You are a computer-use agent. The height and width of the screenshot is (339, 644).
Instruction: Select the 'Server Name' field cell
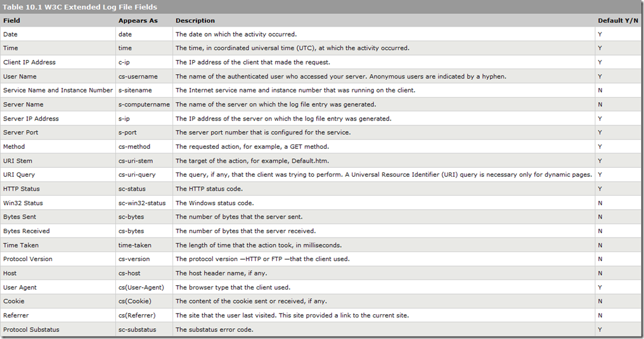[58, 105]
